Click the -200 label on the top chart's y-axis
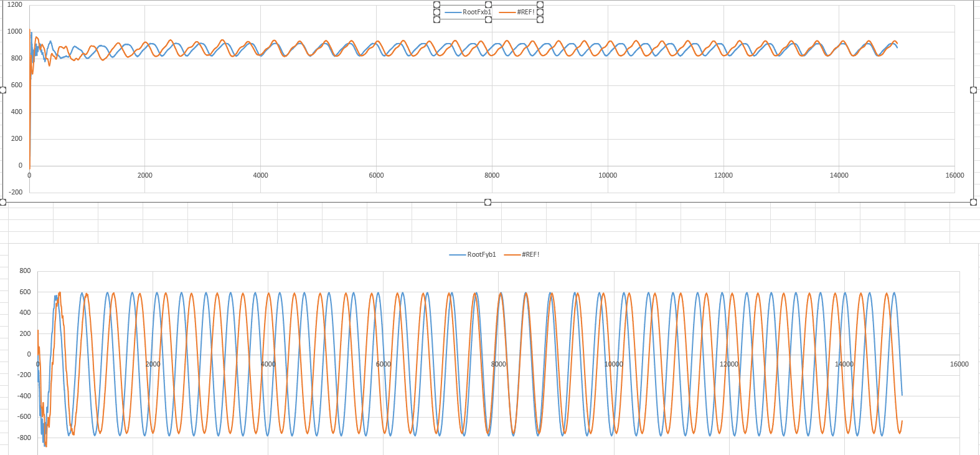The width and height of the screenshot is (980, 455). coord(16,192)
